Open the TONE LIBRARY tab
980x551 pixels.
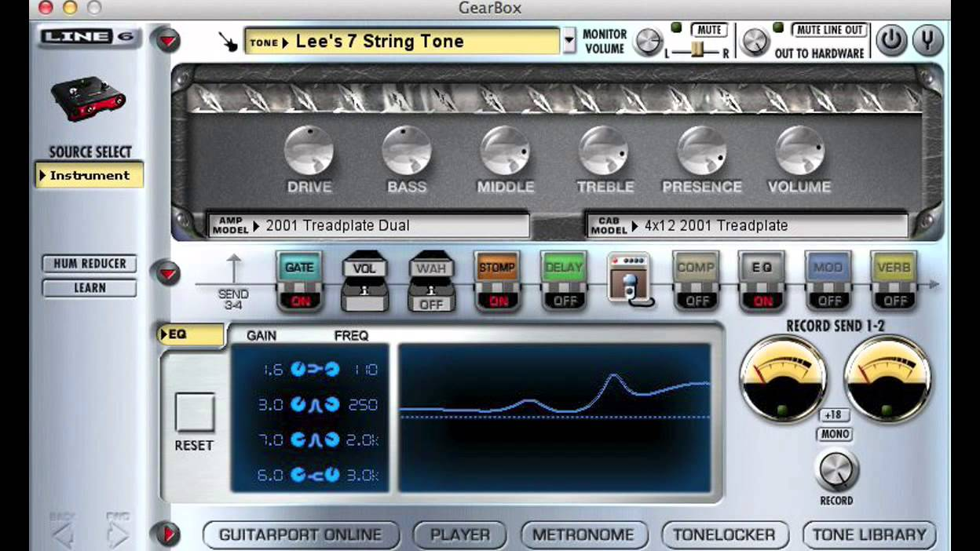[869, 535]
